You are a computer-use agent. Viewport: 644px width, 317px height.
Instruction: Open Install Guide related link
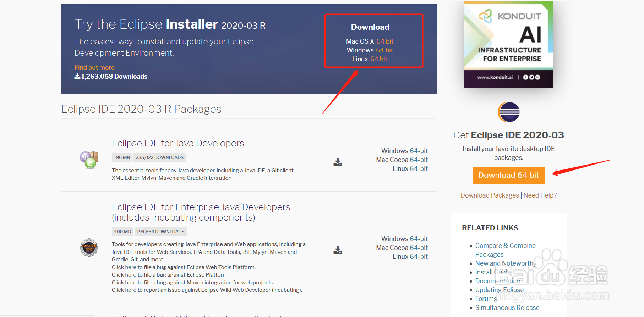493,272
